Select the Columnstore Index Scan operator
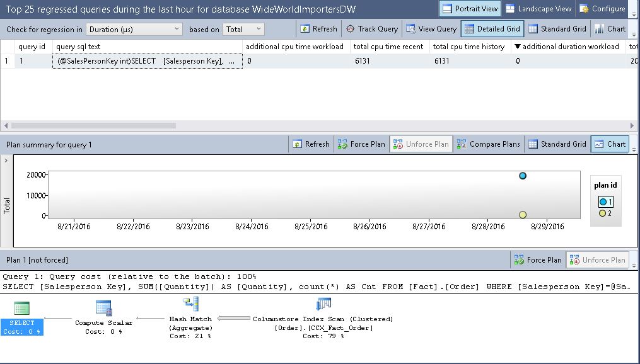640x364 pixels. click(323, 319)
